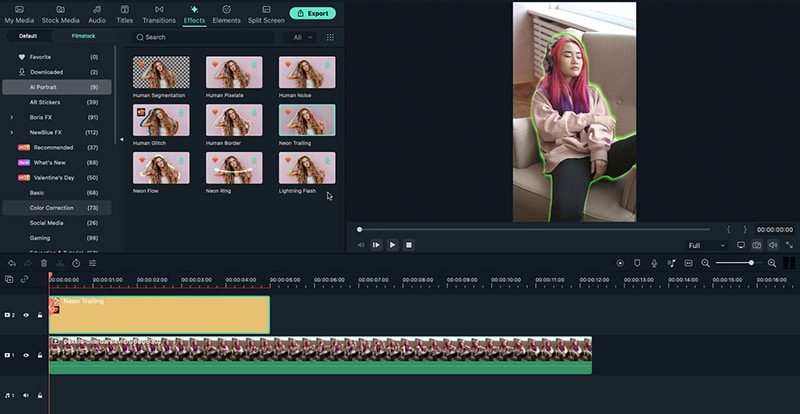Select the Valentine's Day category

pos(57,178)
